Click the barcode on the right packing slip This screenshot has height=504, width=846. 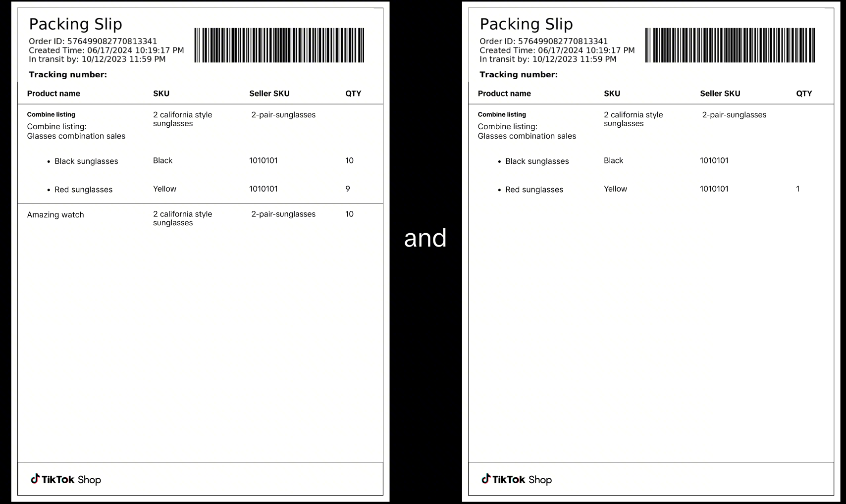point(730,45)
